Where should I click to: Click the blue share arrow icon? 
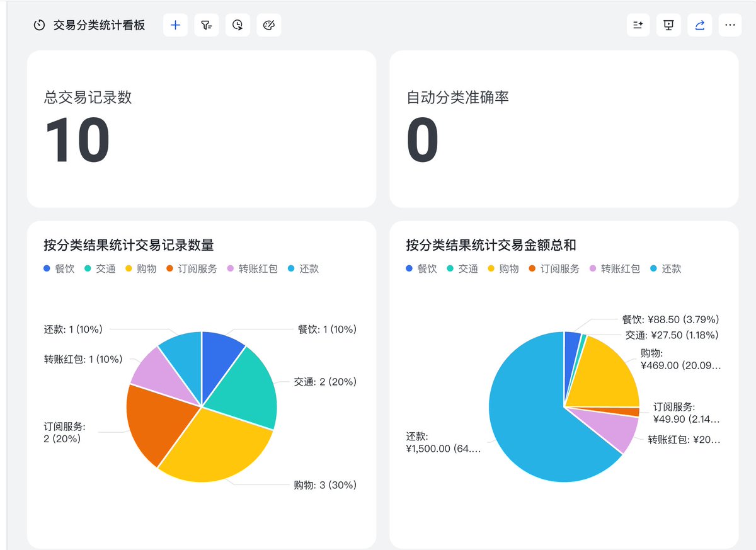click(x=699, y=25)
